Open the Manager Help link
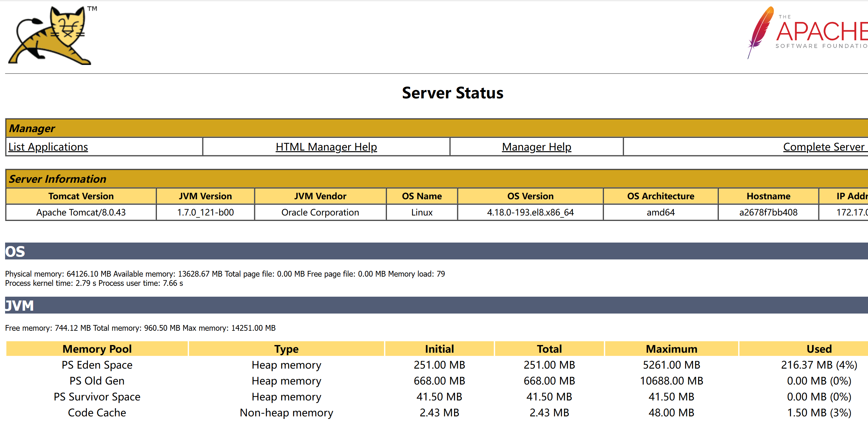868x424 pixels. [536, 147]
